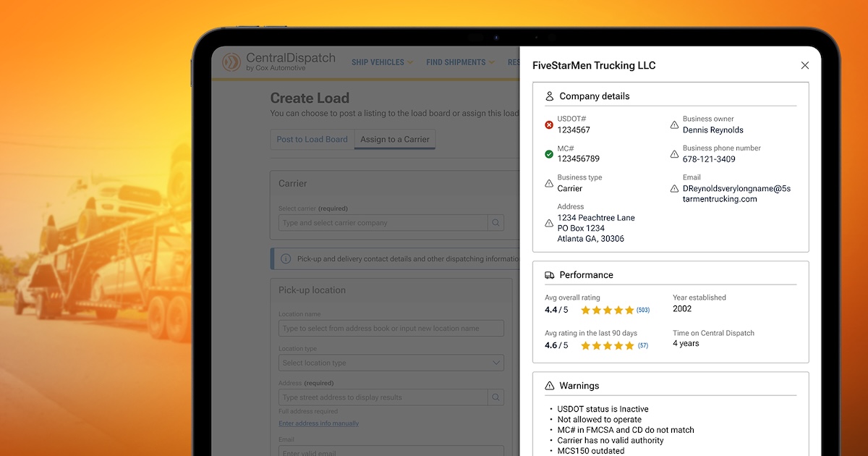This screenshot has height=456, width=868.
Task: Click the warning triangle beside the Email address
Action: click(x=673, y=190)
